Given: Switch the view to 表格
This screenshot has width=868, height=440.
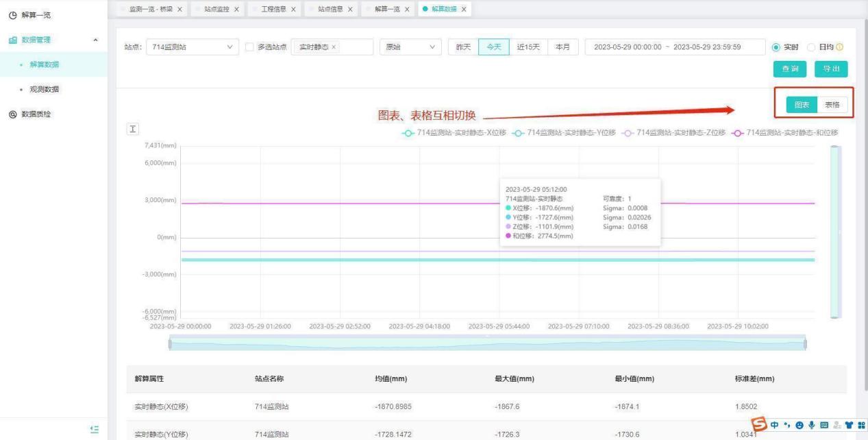Looking at the screenshot, I should (x=832, y=105).
